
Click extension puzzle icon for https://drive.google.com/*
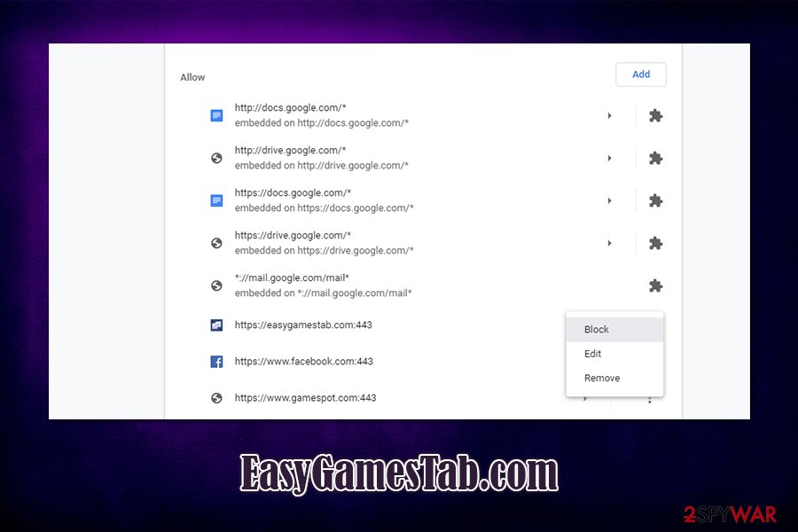tap(655, 243)
